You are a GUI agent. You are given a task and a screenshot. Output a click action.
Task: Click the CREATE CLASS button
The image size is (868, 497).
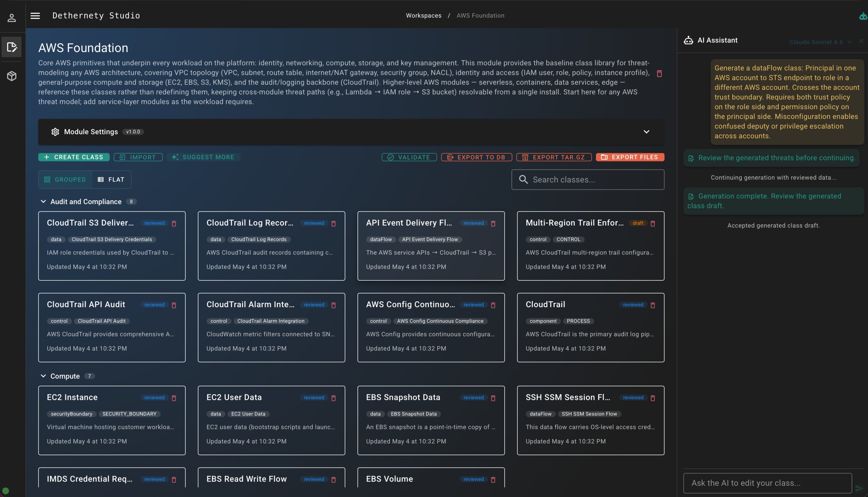tap(74, 157)
